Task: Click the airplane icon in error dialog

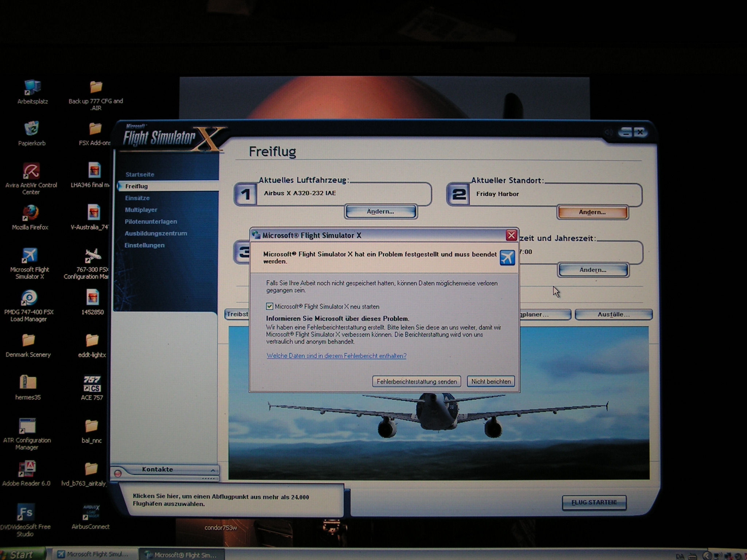Action: (x=507, y=258)
